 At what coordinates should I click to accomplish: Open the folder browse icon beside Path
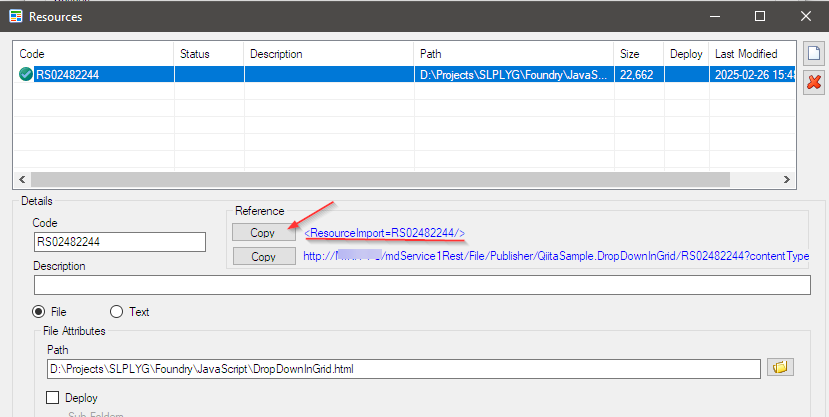pos(780,367)
